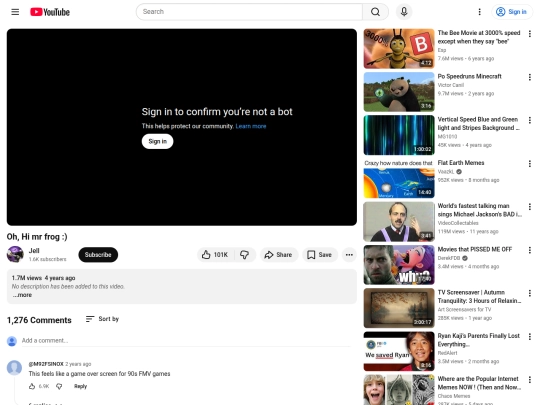Open @M92FSINOX username link
Screen dimensions: 540x405
(x=46, y=364)
